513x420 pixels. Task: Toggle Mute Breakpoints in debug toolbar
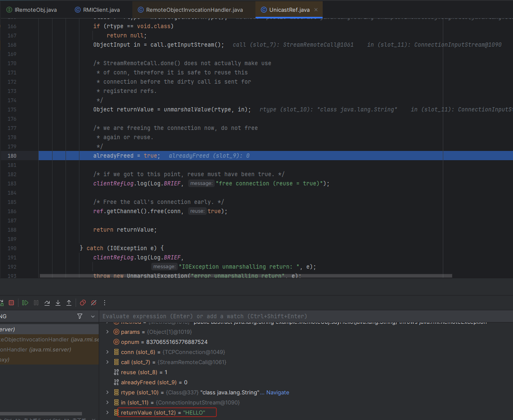click(94, 303)
